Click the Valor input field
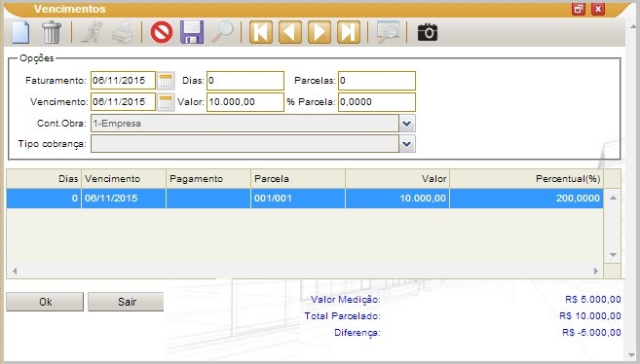This screenshot has height=364, width=640. tap(245, 102)
